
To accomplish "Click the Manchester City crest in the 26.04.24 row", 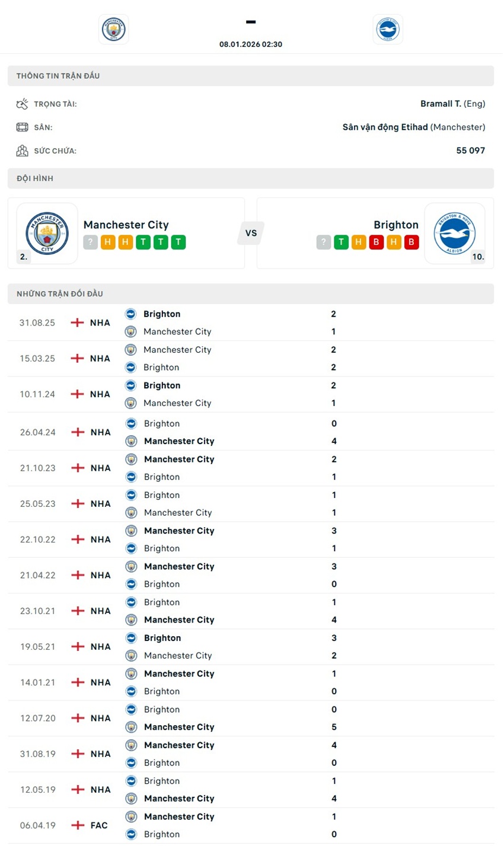I will pos(131,441).
